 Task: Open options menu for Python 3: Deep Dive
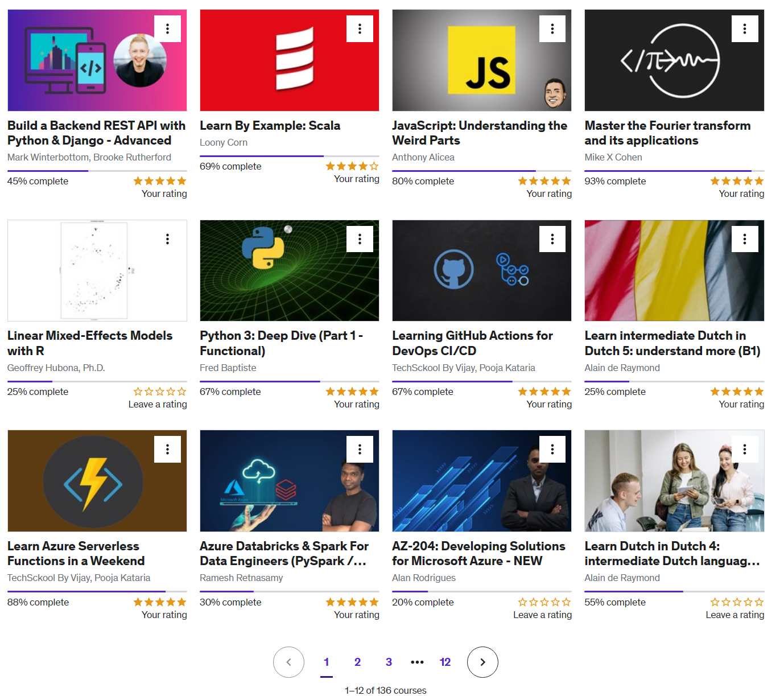360,239
